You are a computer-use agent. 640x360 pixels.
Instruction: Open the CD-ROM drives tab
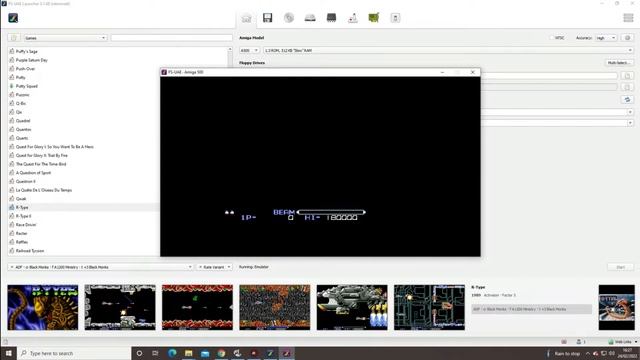tap(289, 18)
